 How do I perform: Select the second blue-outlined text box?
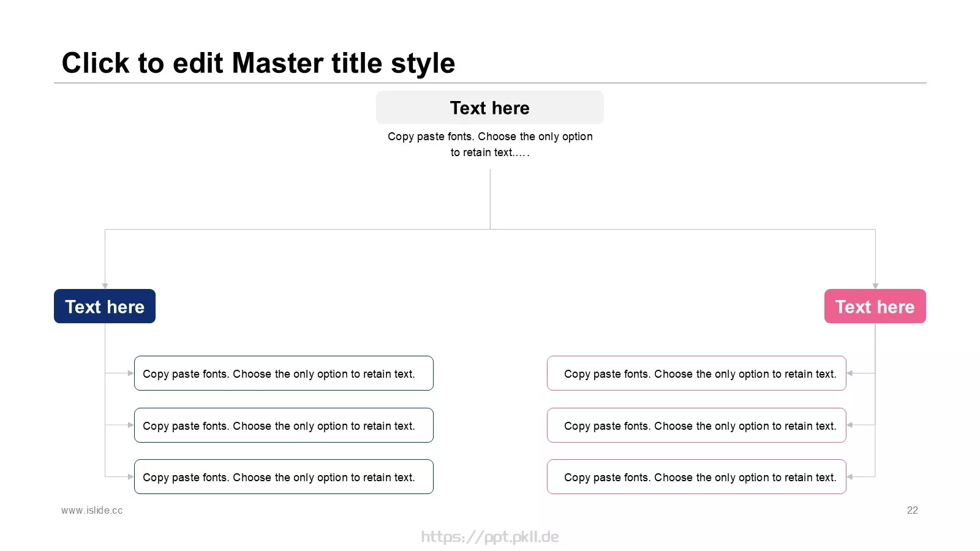pos(284,425)
